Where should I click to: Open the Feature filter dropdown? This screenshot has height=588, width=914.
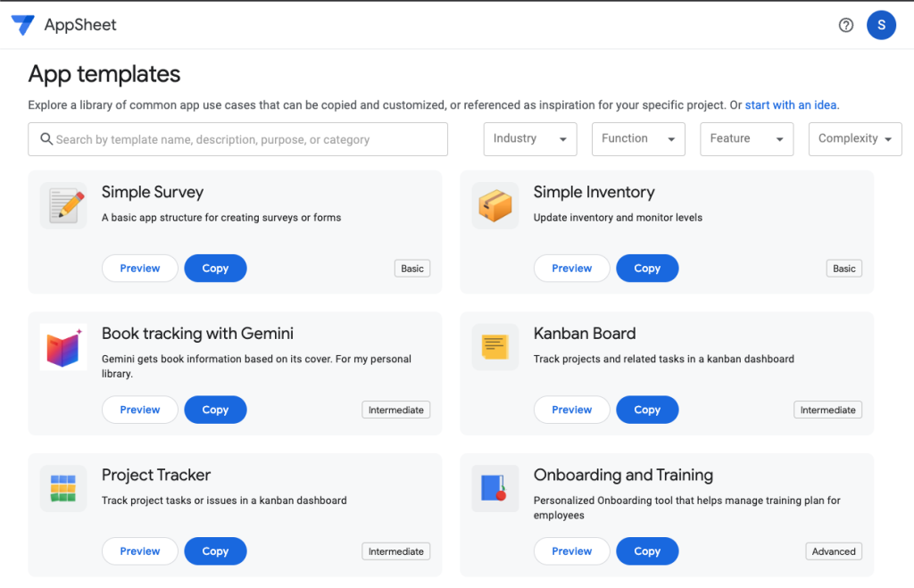tap(746, 139)
